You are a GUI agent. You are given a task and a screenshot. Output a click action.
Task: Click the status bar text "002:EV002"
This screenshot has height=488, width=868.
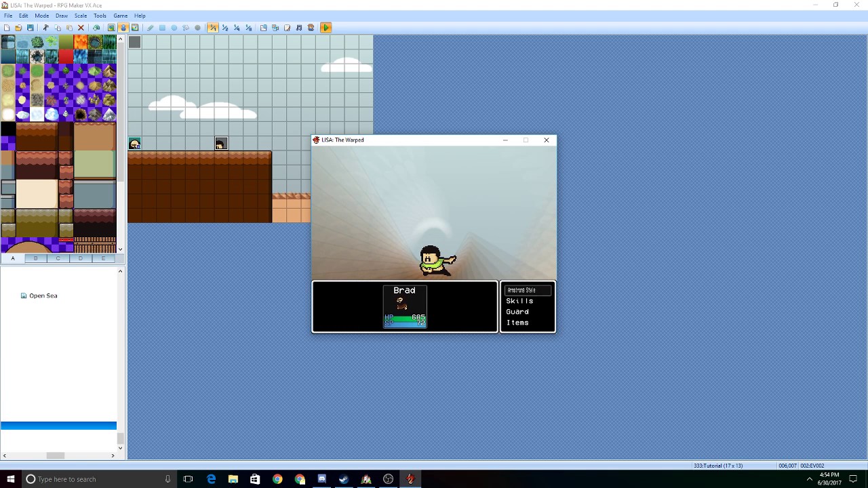pyautogui.click(x=812, y=466)
